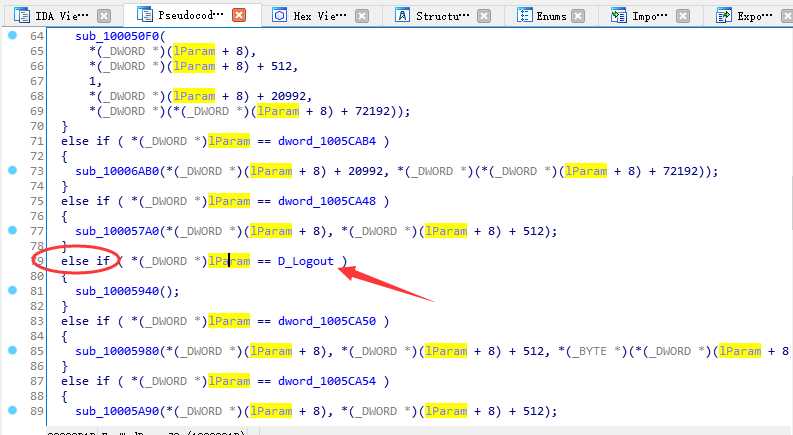Toggle breakpoint dot on line 81
This screenshot has width=793, height=435.
point(13,290)
